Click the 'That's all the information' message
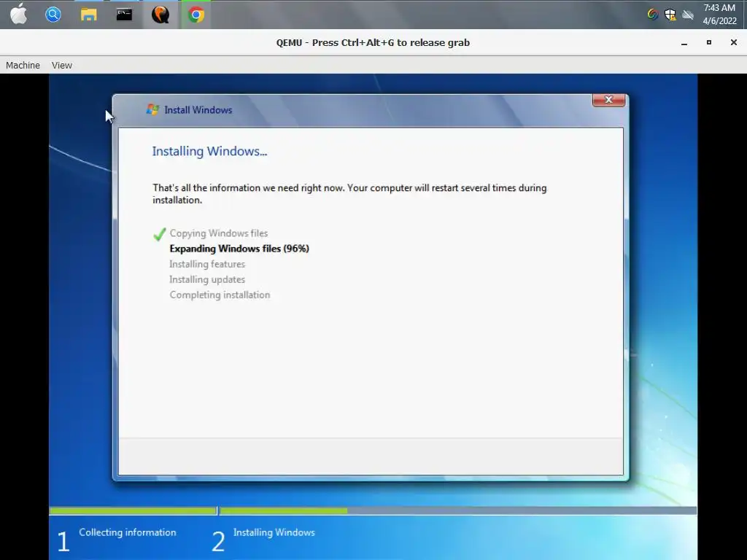The image size is (747, 560). [349, 194]
